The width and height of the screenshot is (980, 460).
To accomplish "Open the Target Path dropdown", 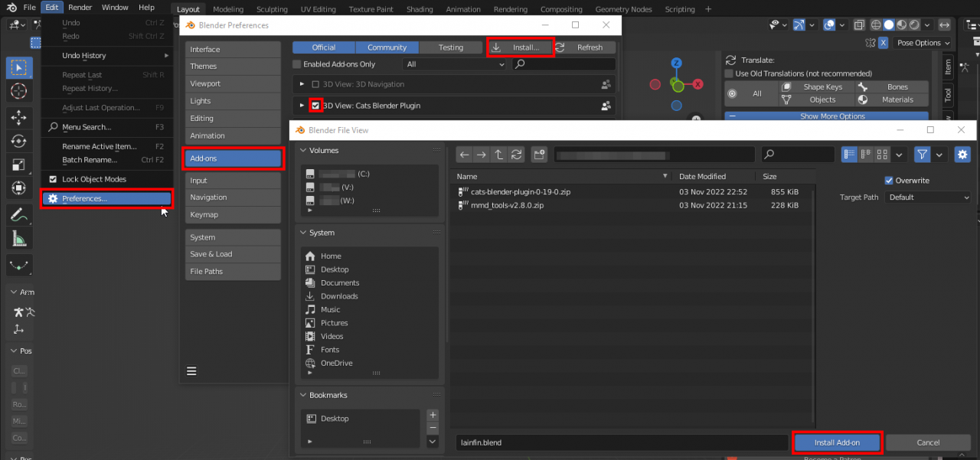I will 928,197.
